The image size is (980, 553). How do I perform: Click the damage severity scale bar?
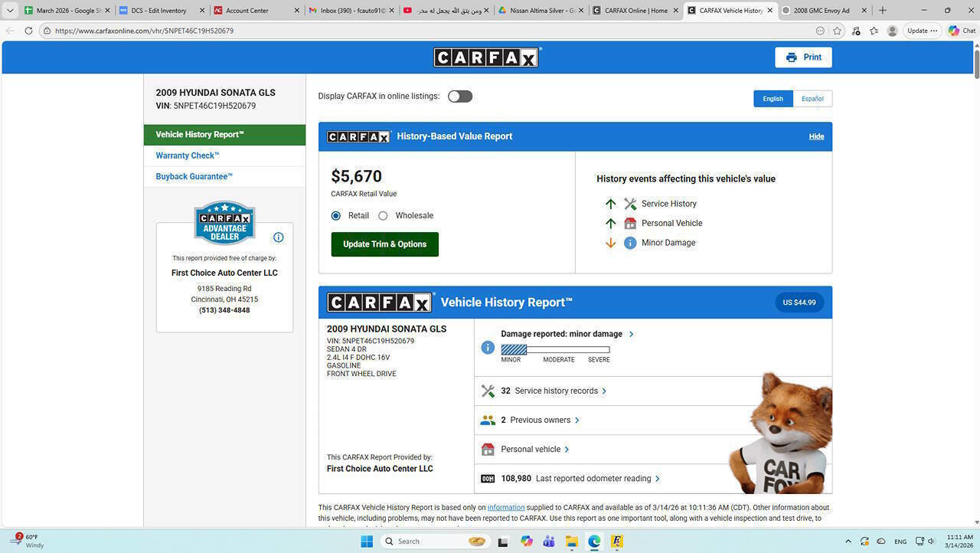(x=555, y=349)
